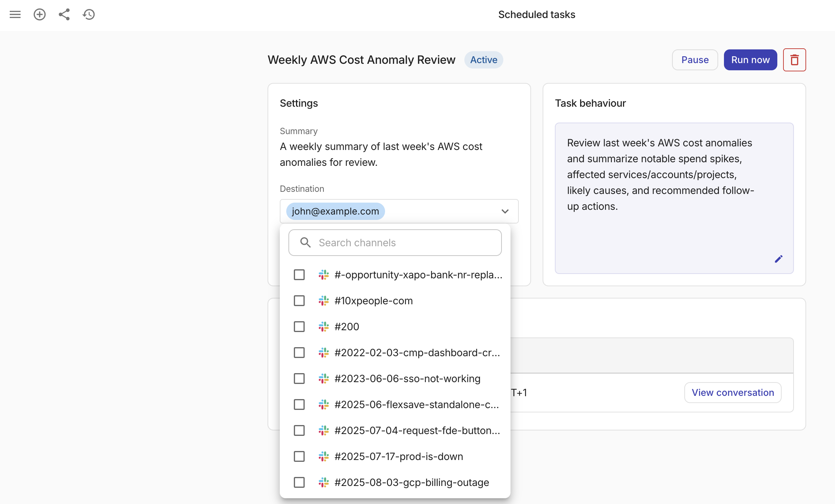The image size is (835, 504).
Task: Click the search magnifier icon
Action: tap(305, 243)
